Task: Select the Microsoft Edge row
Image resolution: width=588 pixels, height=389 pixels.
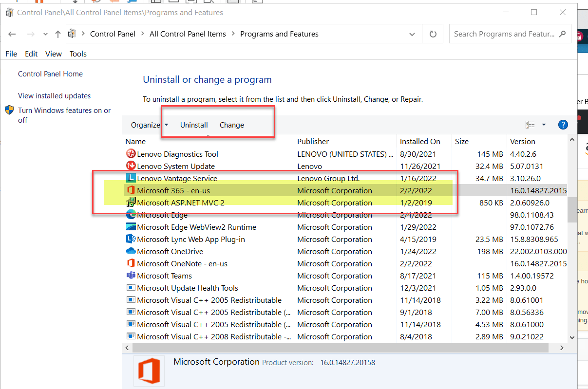Action: [345, 215]
